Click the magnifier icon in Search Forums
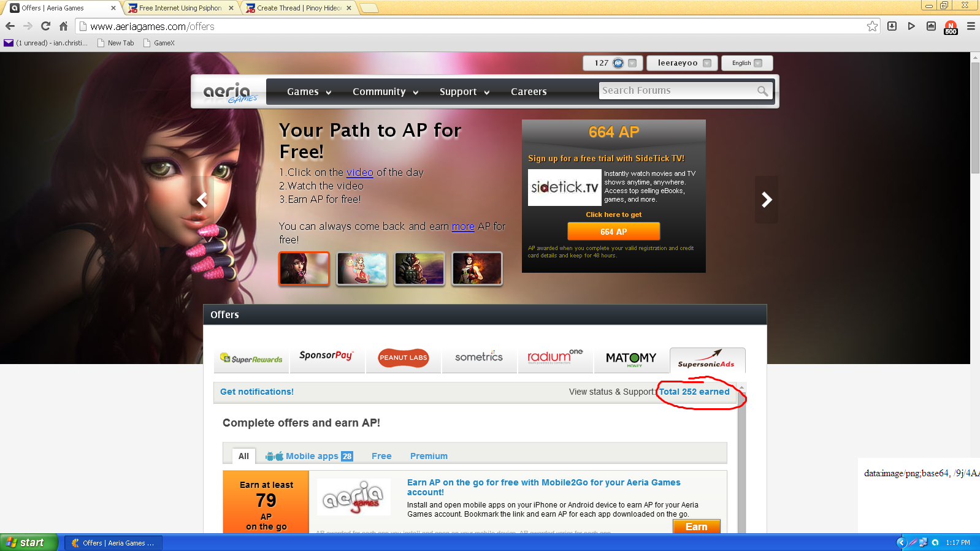 point(762,91)
